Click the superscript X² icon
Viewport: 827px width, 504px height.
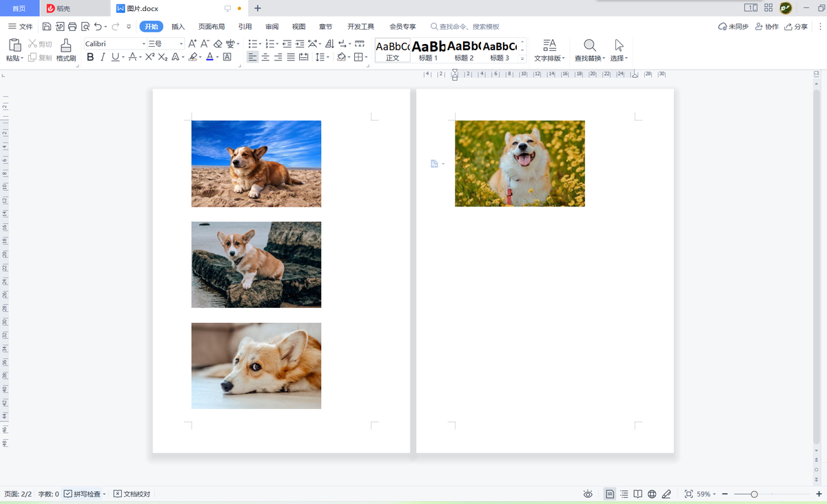click(150, 57)
